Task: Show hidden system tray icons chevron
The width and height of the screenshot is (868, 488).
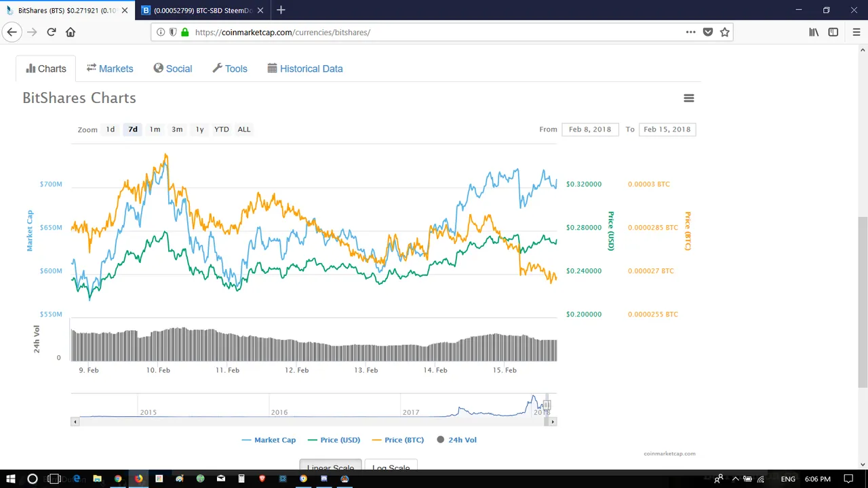Action: click(735, 479)
